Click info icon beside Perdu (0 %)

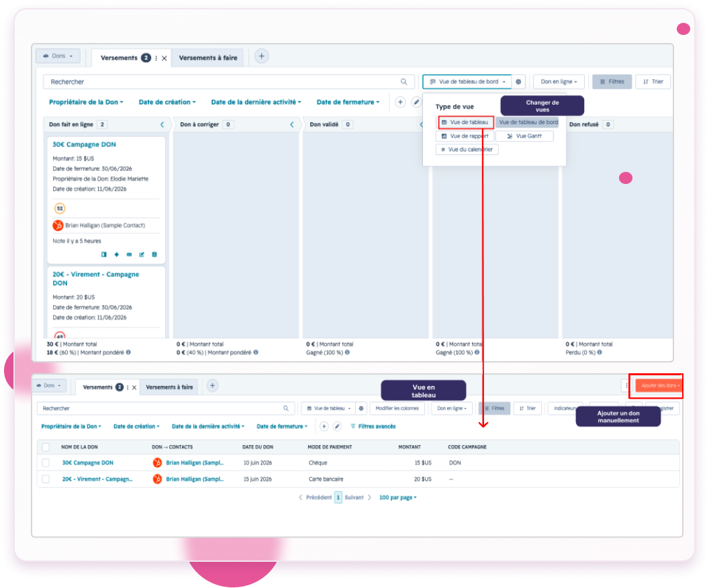(600, 352)
